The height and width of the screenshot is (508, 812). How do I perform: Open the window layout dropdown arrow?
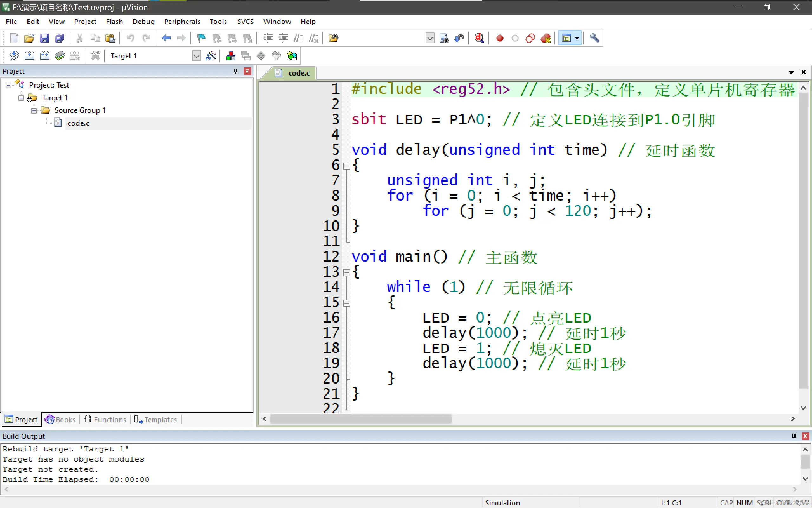577,38
